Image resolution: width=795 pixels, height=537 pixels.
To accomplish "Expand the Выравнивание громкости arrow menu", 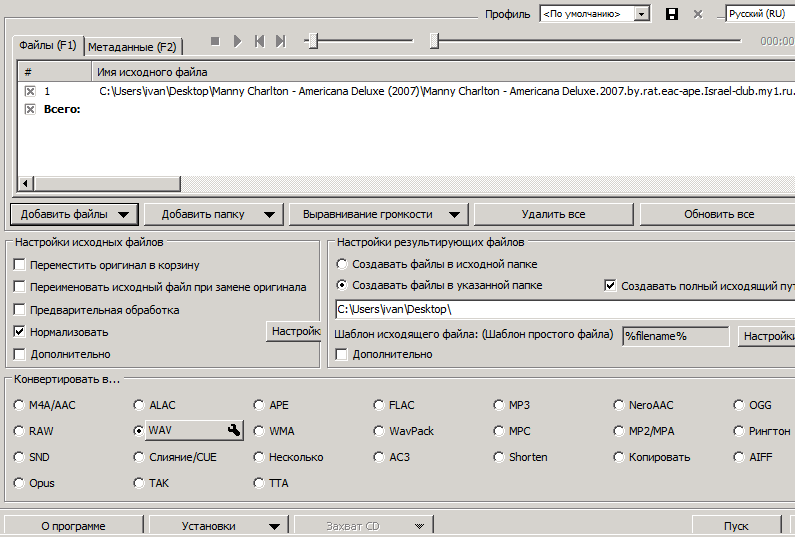I will (454, 214).
